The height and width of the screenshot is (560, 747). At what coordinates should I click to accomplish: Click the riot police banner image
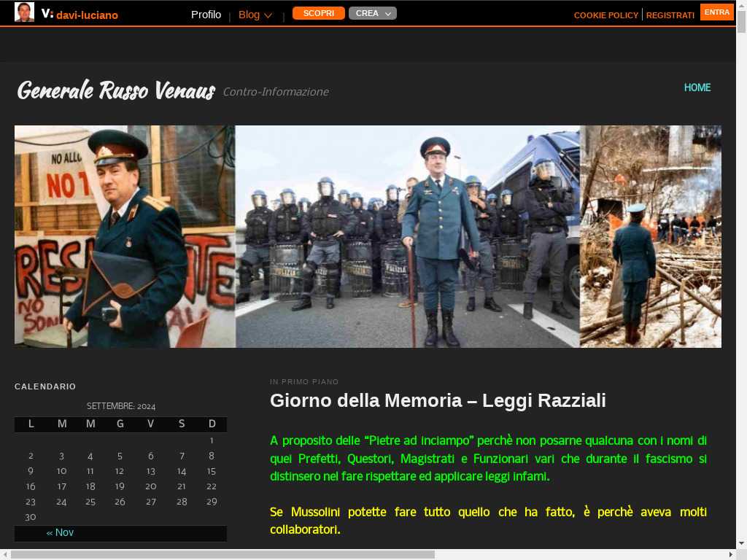point(407,236)
